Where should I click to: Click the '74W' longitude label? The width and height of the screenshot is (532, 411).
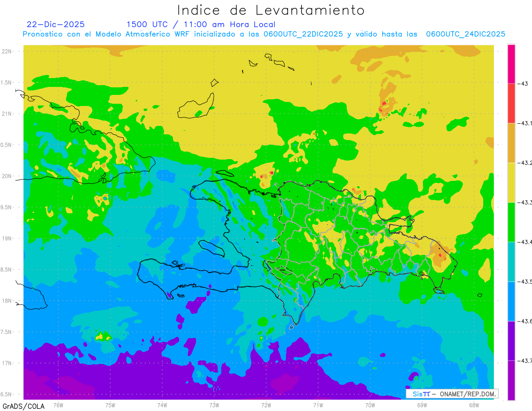click(162, 405)
